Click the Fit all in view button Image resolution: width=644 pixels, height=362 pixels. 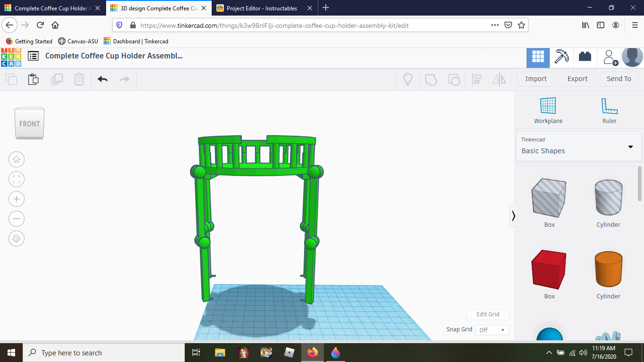[17, 179]
